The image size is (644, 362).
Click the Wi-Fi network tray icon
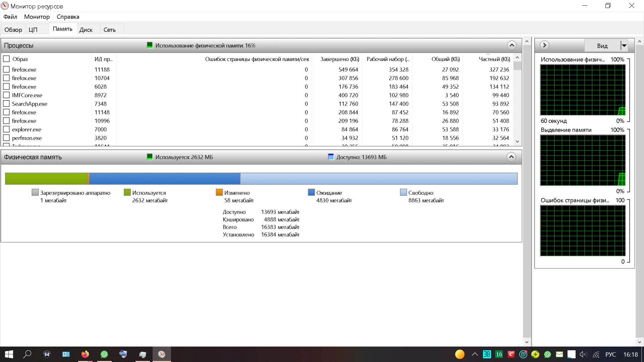596,354
